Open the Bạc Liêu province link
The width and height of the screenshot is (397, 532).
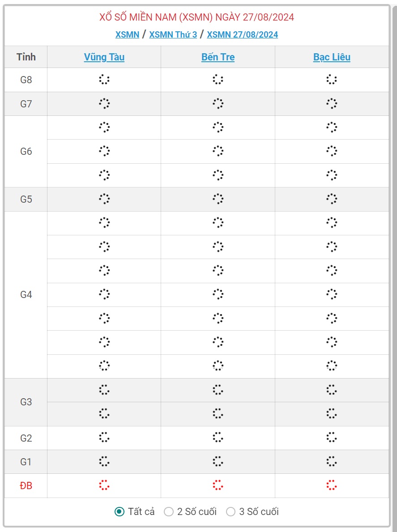click(332, 57)
